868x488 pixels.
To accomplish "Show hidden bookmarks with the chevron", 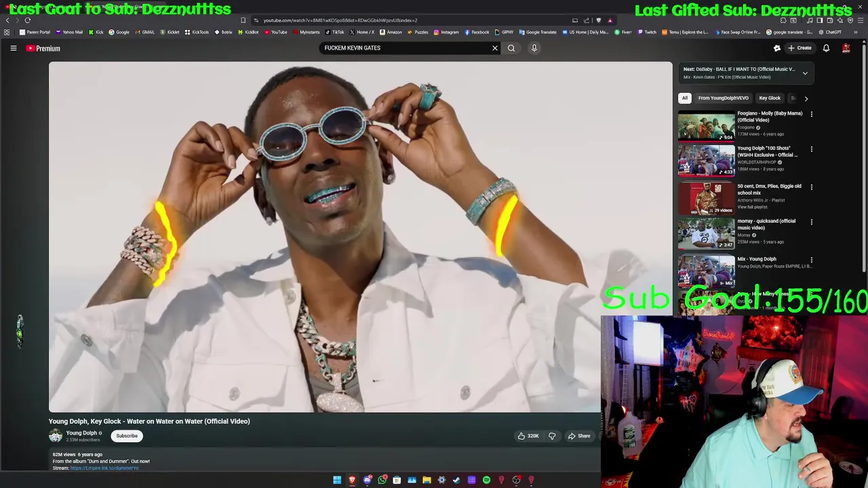I will click(x=856, y=32).
